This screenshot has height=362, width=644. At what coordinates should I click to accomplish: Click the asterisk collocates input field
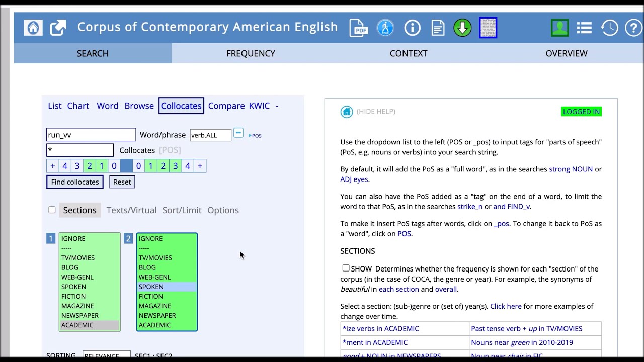tap(80, 150)
